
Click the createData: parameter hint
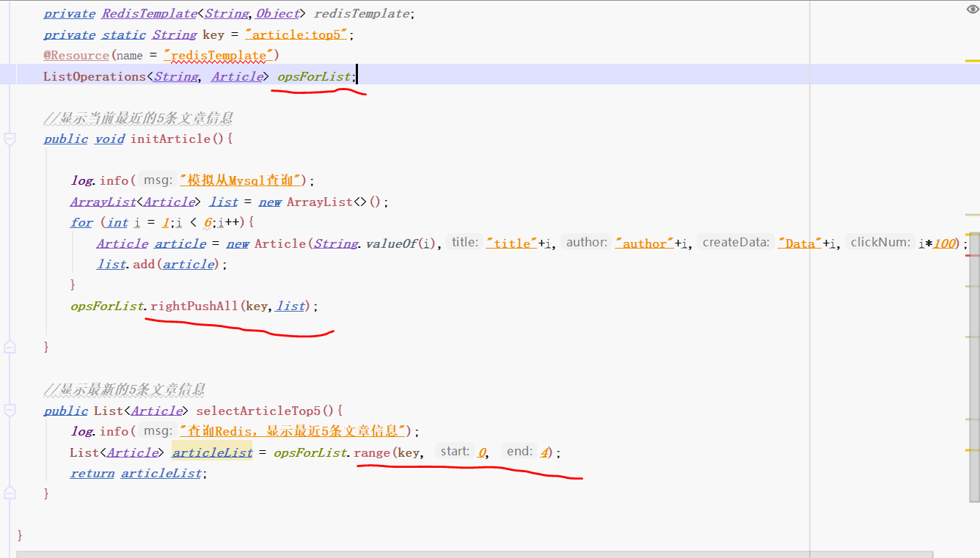click(736, 243)
